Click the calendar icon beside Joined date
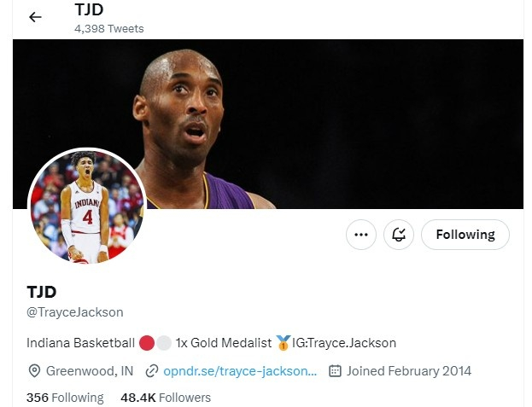This screenshot has height=407, width=532. tap(335, 371)
